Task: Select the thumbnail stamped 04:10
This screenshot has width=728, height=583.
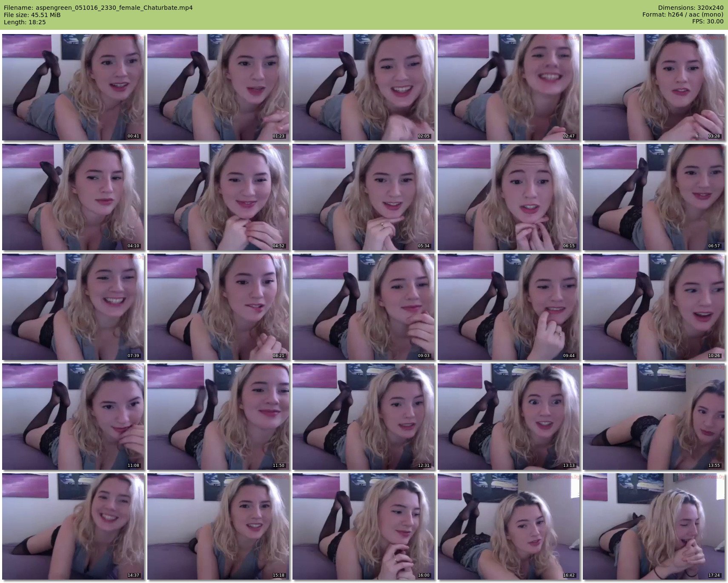Action: (73, 197)
